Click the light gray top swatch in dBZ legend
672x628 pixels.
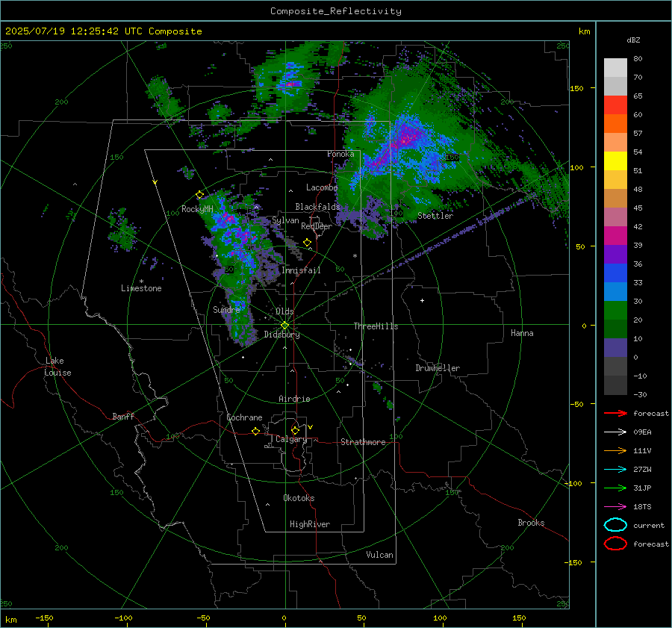pos(615,67)
